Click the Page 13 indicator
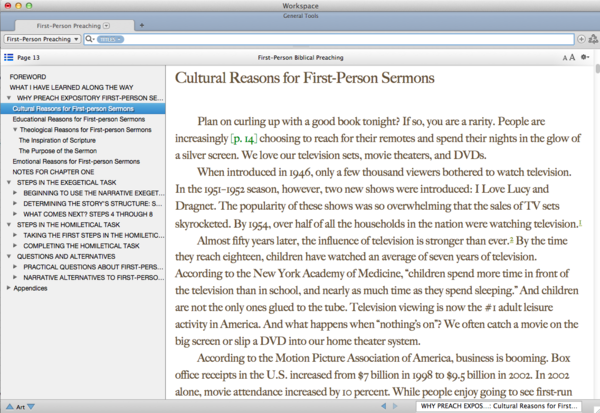 (x=28, y=58)
